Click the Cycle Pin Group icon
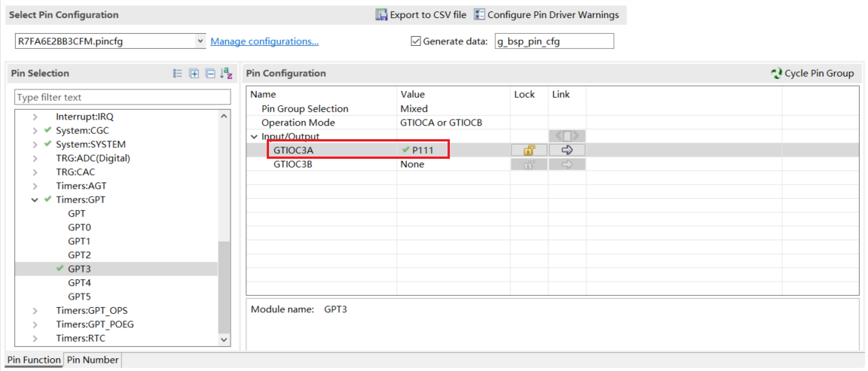 [x=777, y=74]
